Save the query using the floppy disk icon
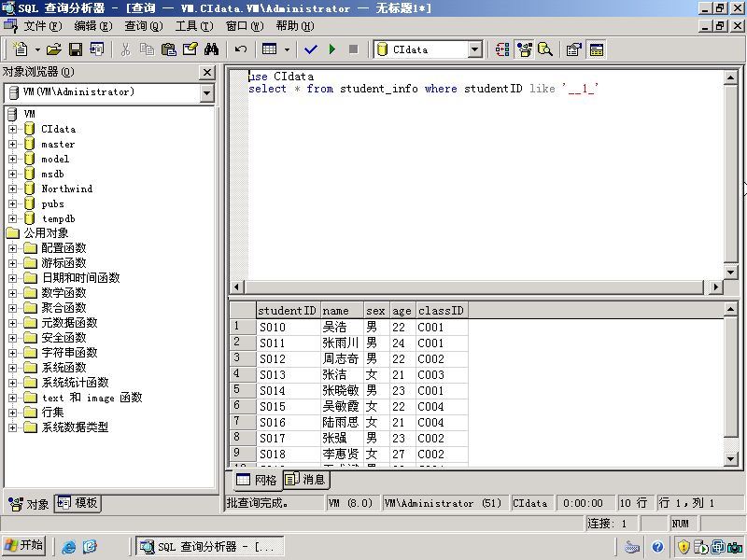This screenshot has width=747, height=560. pyautogui.click(x=76, y=49)
